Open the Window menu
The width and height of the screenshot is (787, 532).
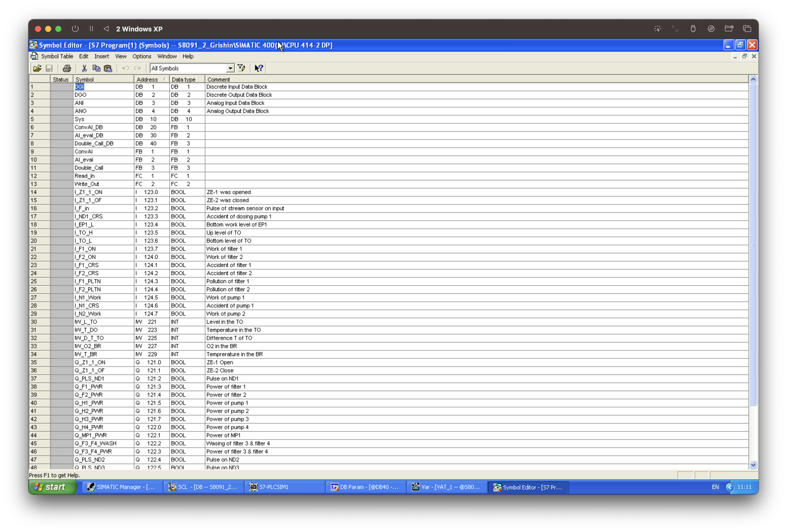click(167, 56)
